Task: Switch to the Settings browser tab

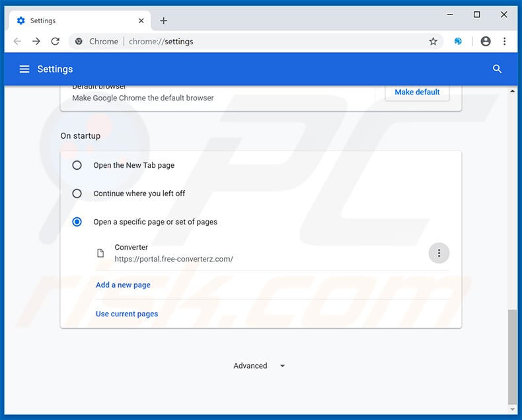Action: [80, 20]
